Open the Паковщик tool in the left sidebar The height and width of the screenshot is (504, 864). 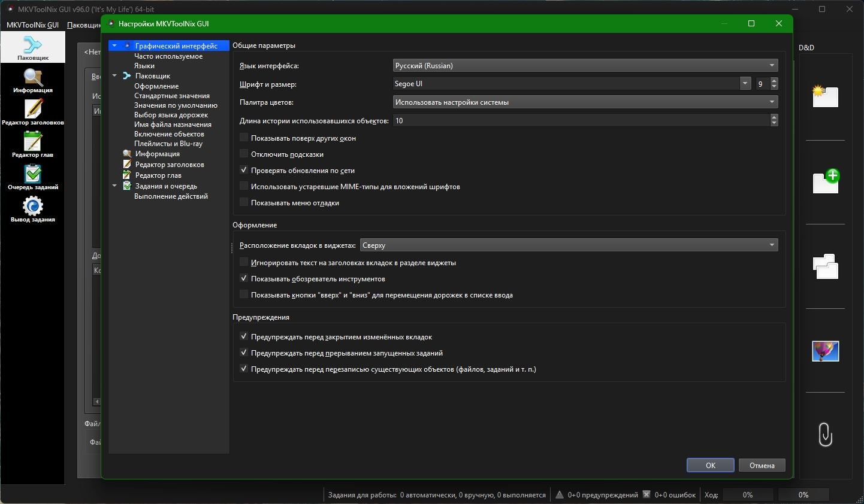coord(33,47)
